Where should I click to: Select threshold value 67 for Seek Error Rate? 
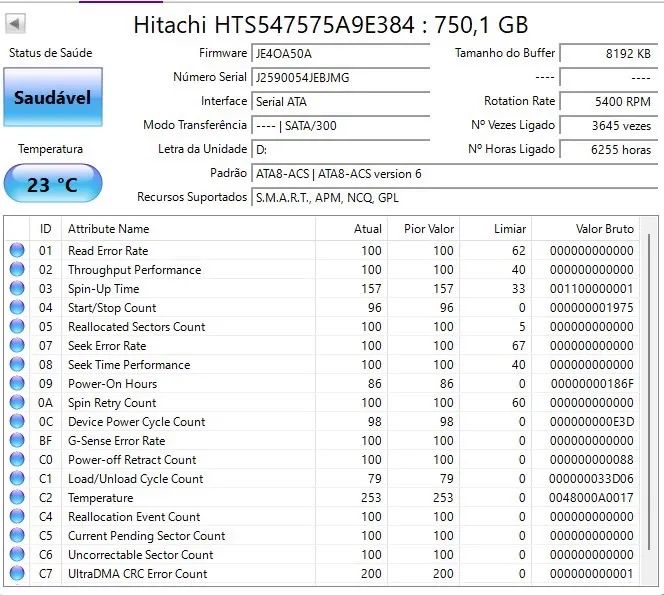[518, 346]
